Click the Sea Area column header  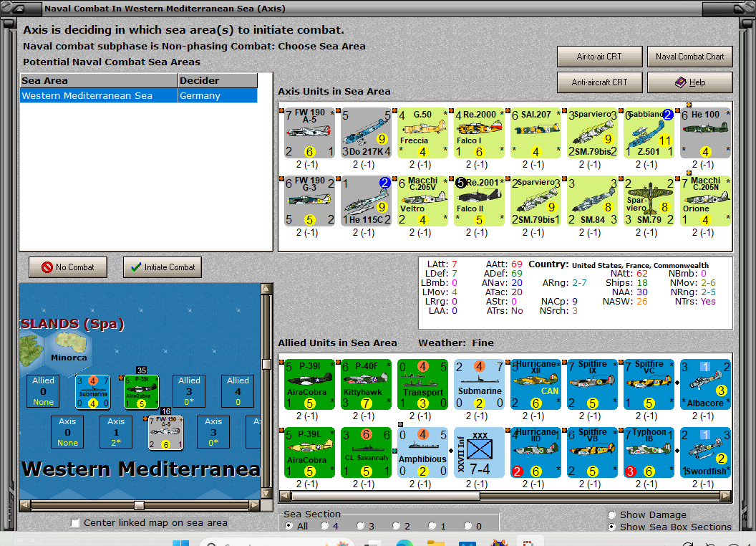[99, 81]
